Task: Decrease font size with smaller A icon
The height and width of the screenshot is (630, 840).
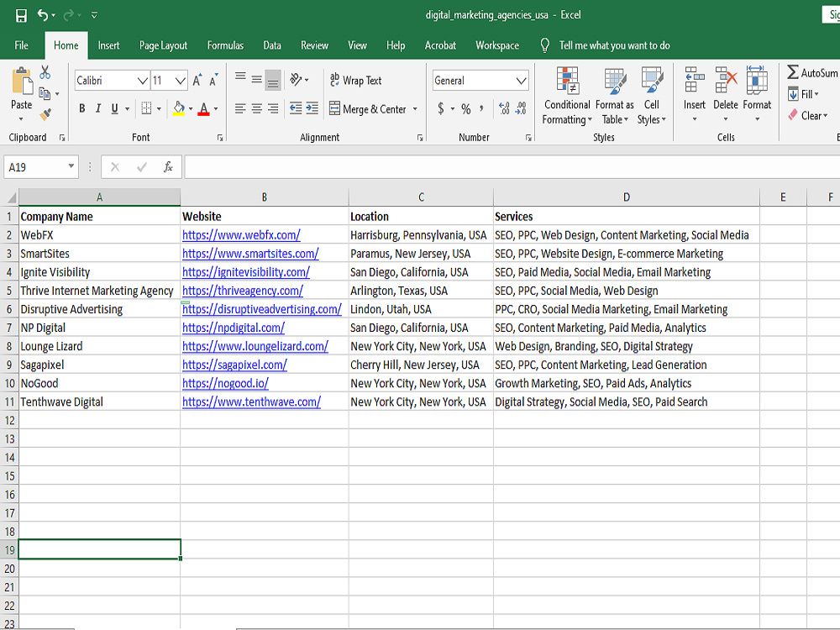Action: coord(213,81)
